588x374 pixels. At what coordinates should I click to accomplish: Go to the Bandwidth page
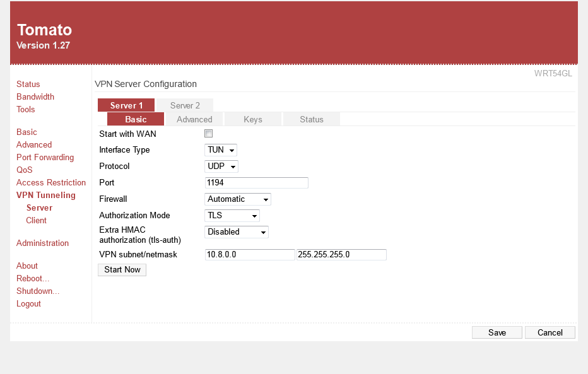coord(35,97)
